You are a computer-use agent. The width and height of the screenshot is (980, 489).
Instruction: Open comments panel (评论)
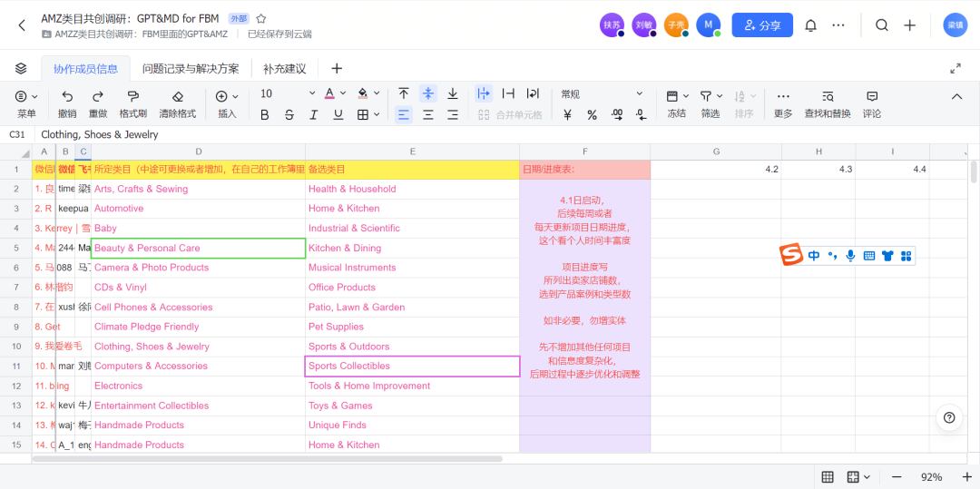pyautogui.click(x=872, y=103)
